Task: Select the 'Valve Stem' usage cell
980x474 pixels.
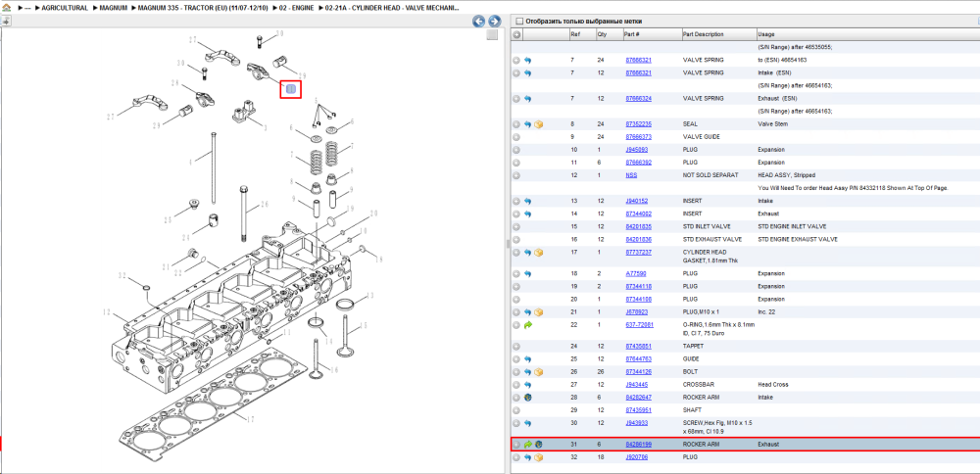Action: (773, 124)
